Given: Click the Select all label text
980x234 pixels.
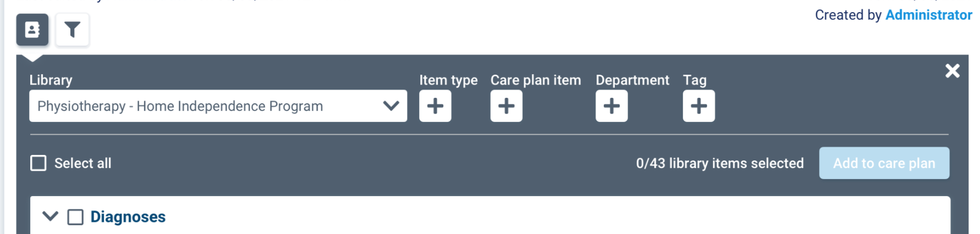Looking at the screenshot, I should coord(83,163).
